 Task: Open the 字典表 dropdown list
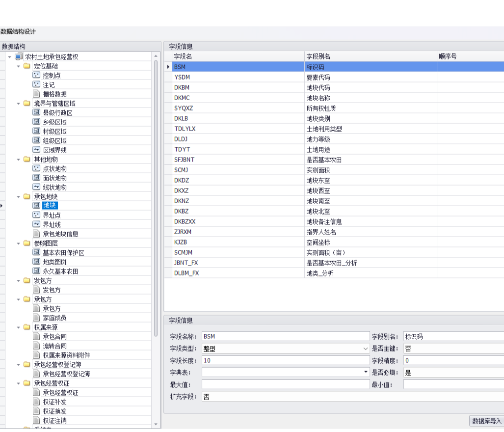(x=366, y=372)
